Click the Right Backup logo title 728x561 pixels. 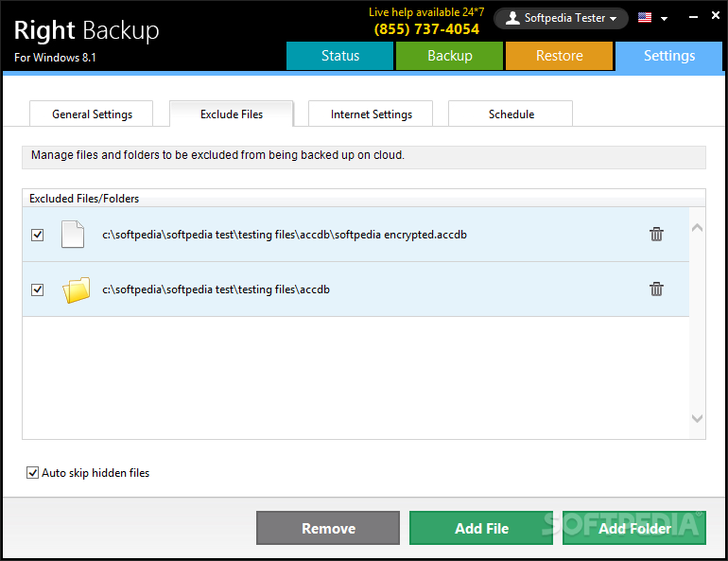(86, 30)
